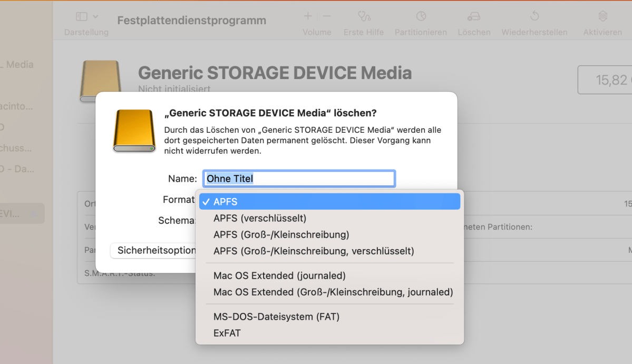Click Festplattendienstprogramm window title
The image size is (632, 364).
tap(191, 20)
